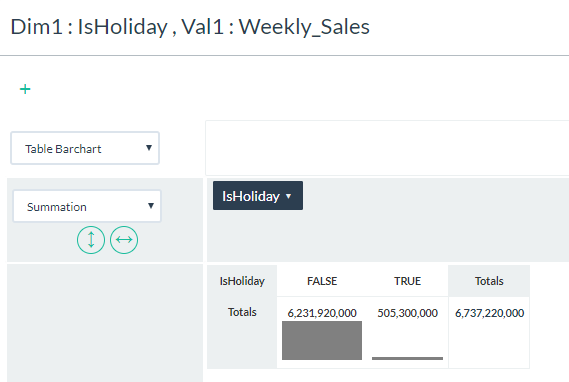Click the green plus add icon
This screenshot has width=569, height=382.
[x=25, y=89]
